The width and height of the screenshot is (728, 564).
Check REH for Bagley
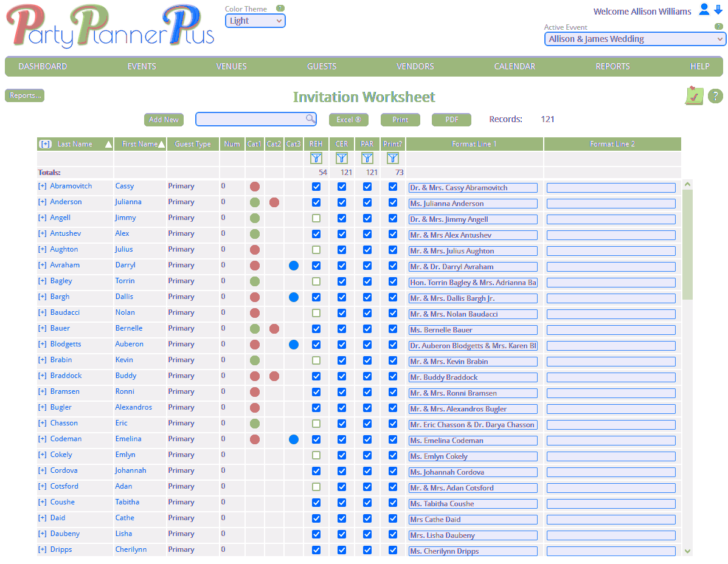[x=316, y=281]
